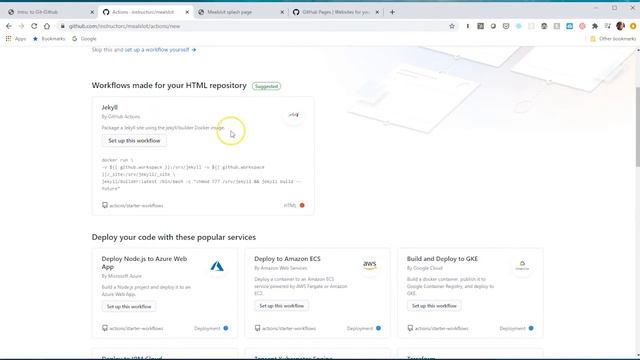The width and height of the screenshot is (640, 360).
Task: Click 'Deploy your code with these popular services' heading
Action: point(174,237)
